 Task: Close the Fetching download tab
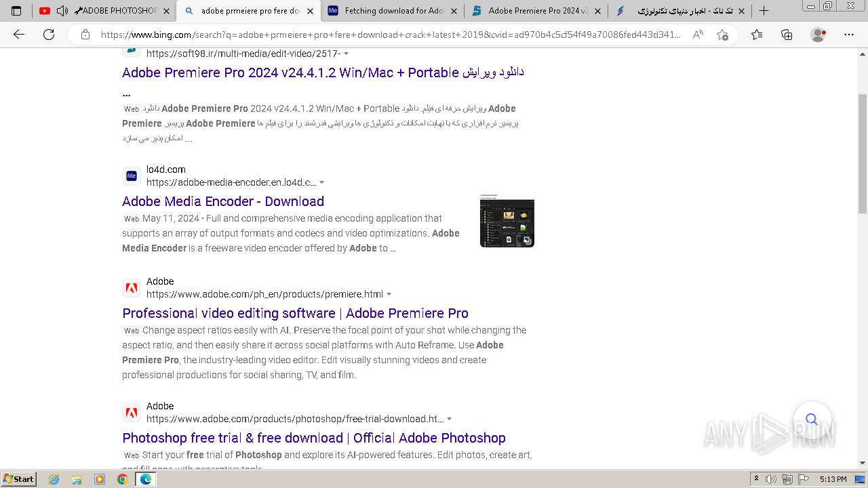coord(454,11)
